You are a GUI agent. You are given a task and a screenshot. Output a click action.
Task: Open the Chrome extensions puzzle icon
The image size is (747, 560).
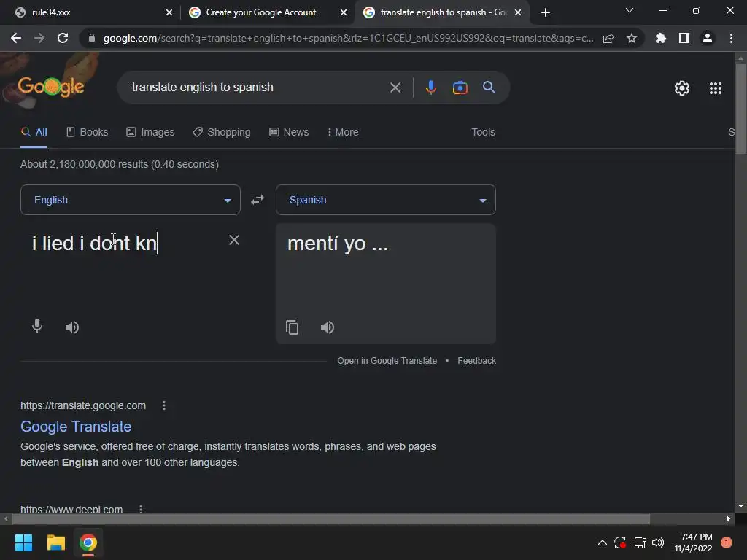pyautogui.click(x=661, y=38)
